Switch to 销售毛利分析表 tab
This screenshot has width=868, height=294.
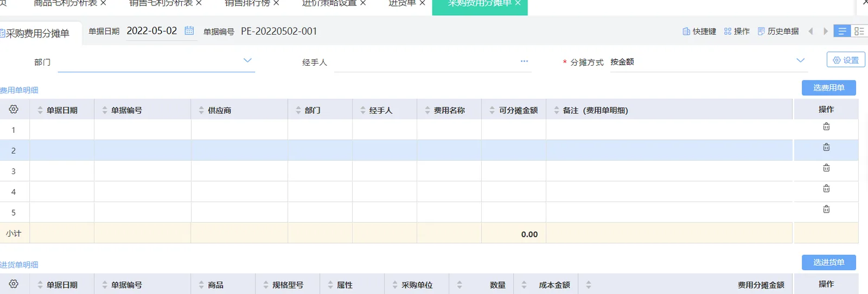pyautogui.click(x=161, y=3)
